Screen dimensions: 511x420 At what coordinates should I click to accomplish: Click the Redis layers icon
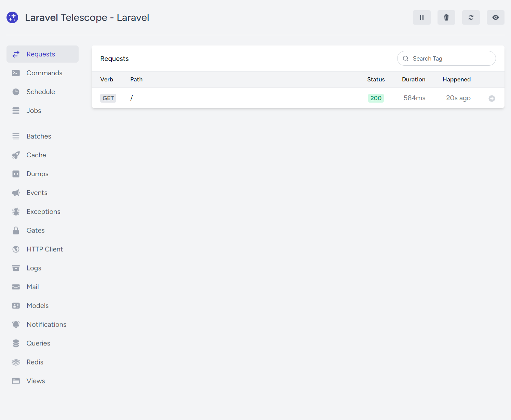pos(16,362)
